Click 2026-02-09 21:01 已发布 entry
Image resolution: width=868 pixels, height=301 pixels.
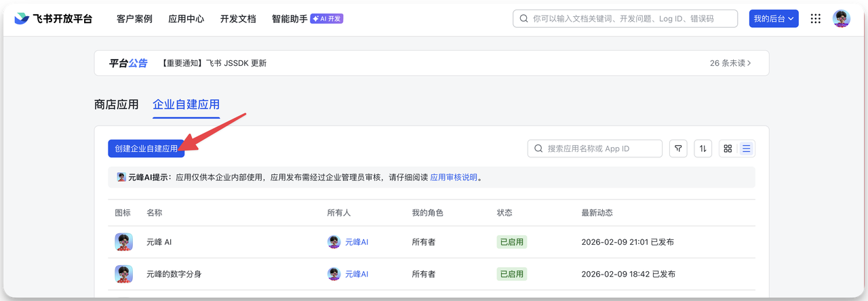coord(627,242)
